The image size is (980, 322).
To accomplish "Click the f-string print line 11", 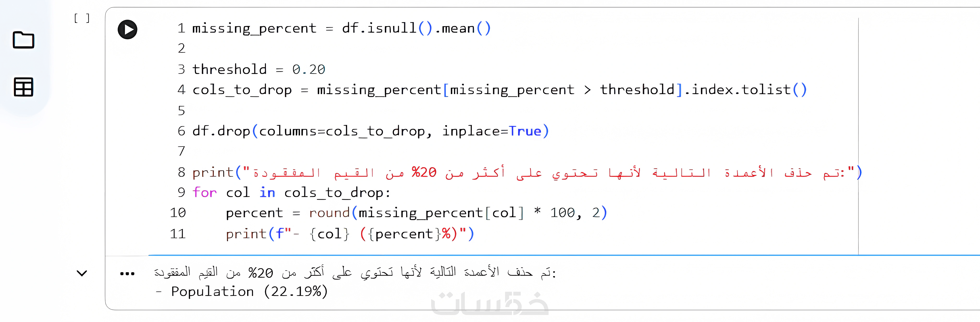I will 350,234.
